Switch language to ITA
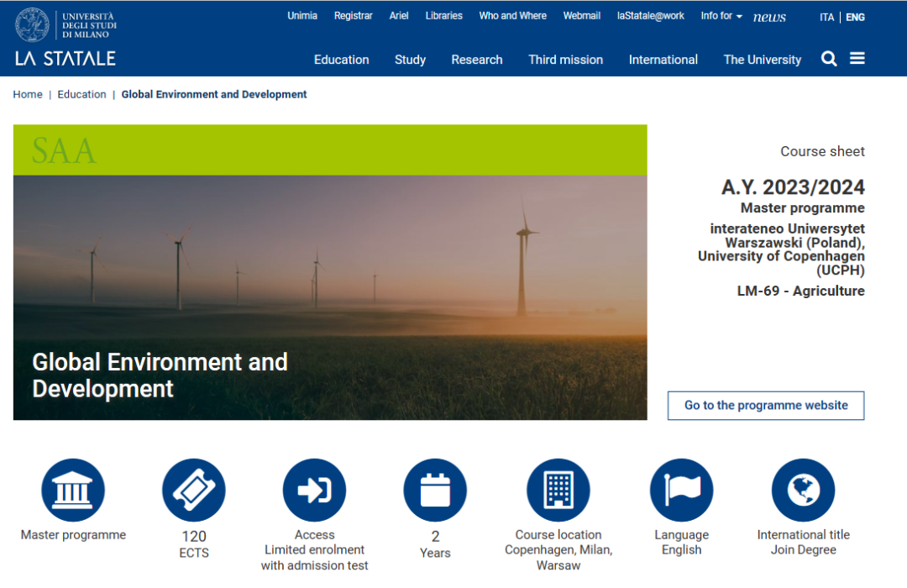Image resolution: width=907 pixels, height=588 pixels. pos(826,18)
